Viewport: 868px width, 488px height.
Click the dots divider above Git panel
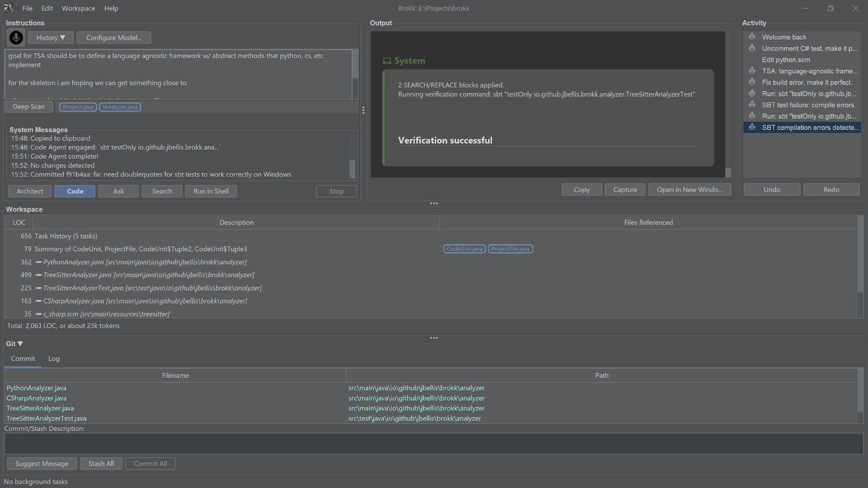coord(434,338)
